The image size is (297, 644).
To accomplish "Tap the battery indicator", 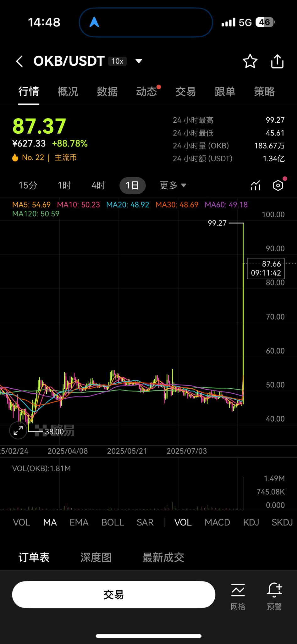I will click(265, 22).
